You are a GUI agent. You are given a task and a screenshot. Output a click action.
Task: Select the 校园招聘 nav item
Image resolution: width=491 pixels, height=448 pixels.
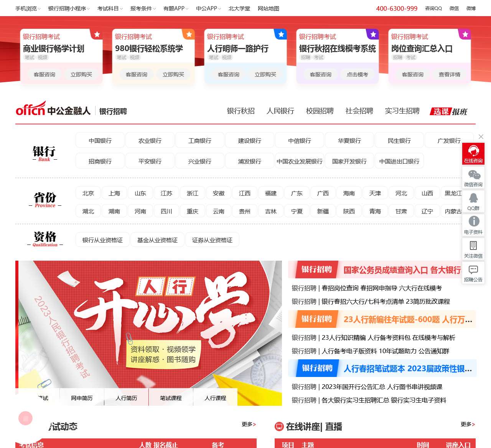[x=320, y=111]
